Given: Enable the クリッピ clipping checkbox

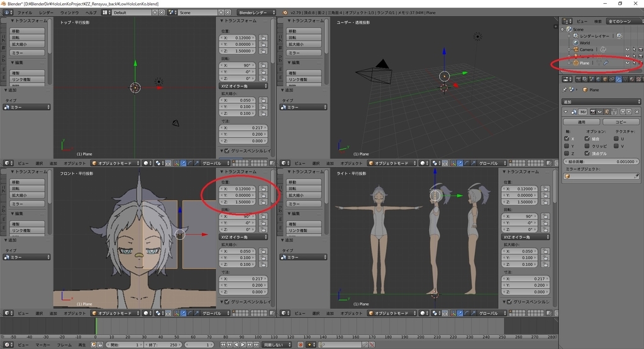Looking at the screenshot, I should point(587,146).
